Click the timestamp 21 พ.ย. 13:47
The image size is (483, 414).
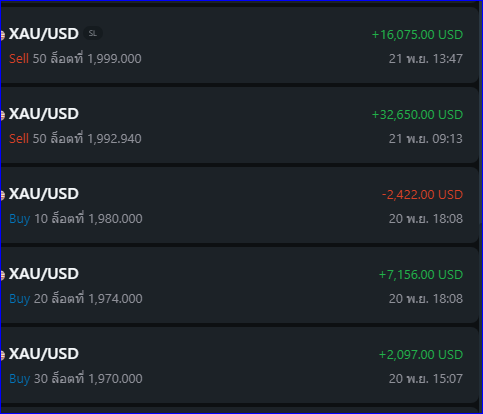[x=426, y=59]
